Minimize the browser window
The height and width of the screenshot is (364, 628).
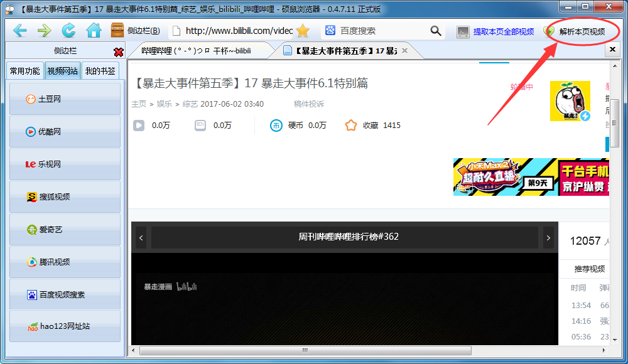pos(568,7)
